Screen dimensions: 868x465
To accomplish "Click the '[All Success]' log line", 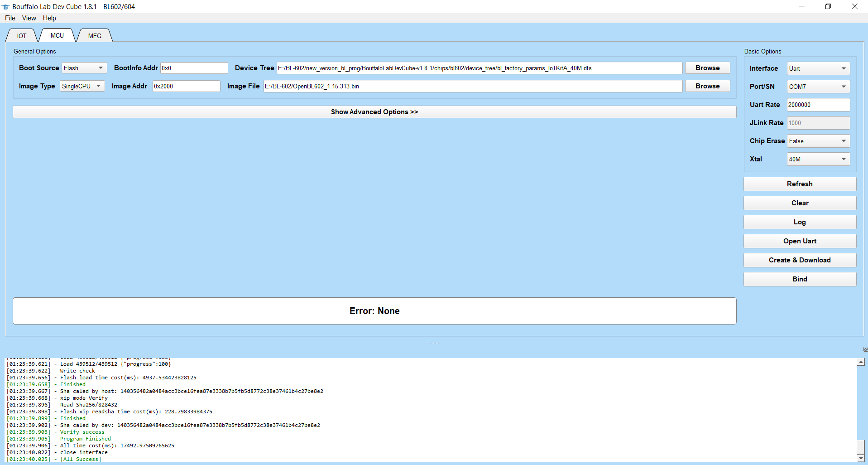I will [54, 459].
